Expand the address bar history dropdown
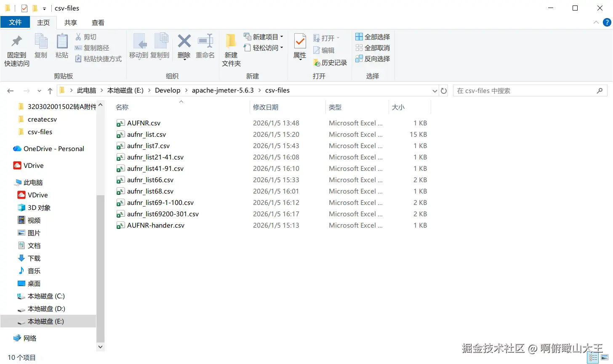 435,91
